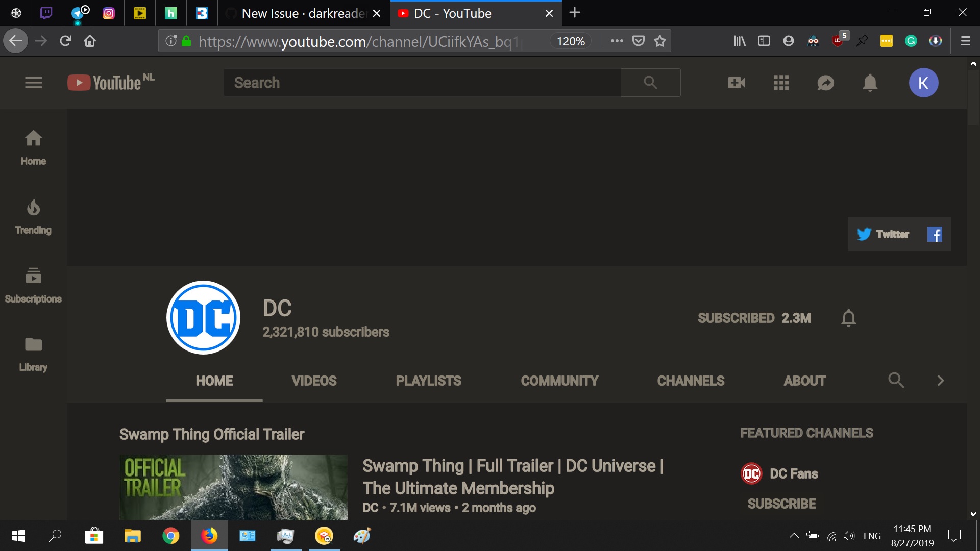Open the Trending section in the sidebar
The image size is (980, 551).
pos(33,217)
